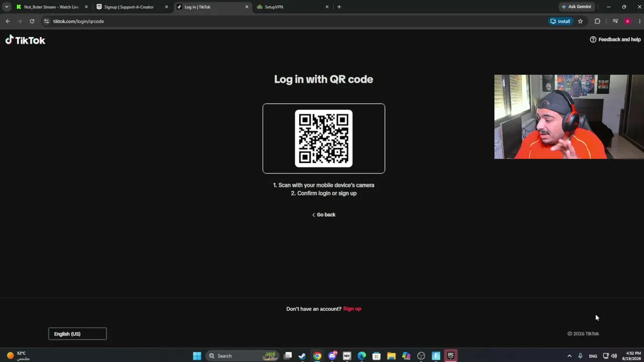Close the Signup Support-A-Creator tab

click(167, 7)
